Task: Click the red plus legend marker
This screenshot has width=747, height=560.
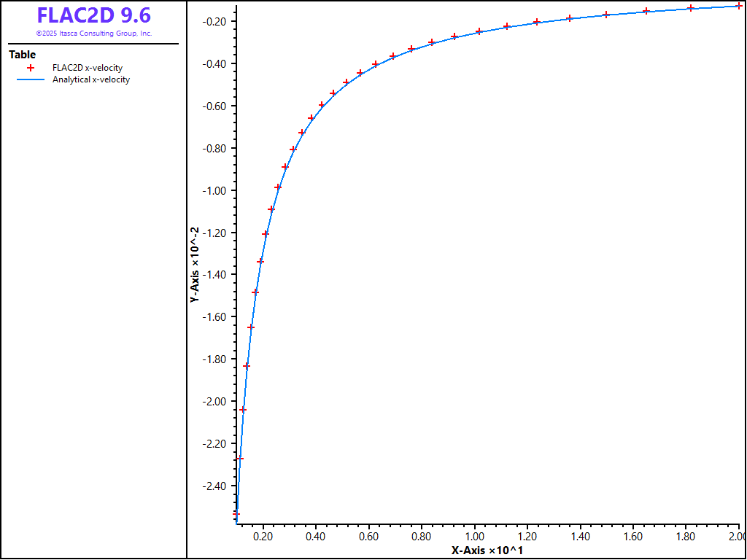Action: tap(31, 68)
